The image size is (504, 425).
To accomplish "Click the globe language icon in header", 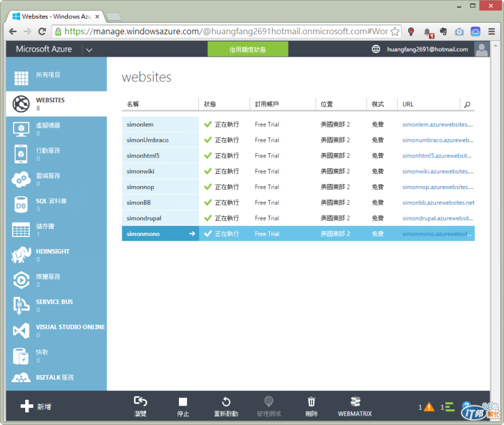I will [x=375, y=49].
